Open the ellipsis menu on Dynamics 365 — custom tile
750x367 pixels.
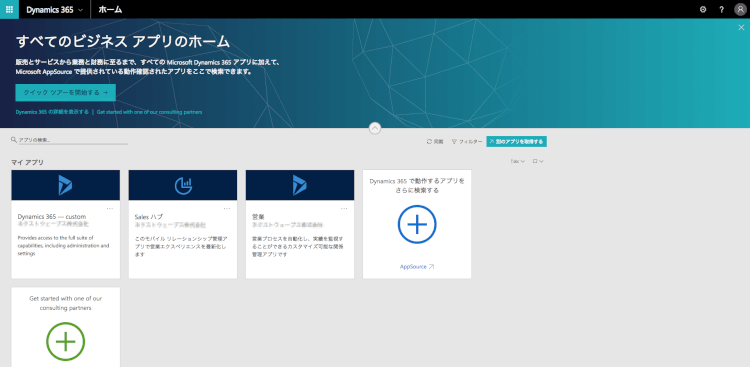110,208
